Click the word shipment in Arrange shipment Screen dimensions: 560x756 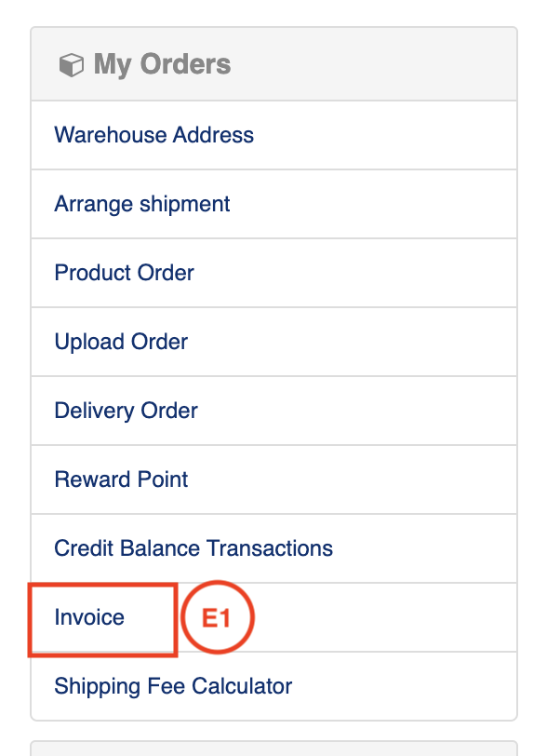[x=184, y=204]
